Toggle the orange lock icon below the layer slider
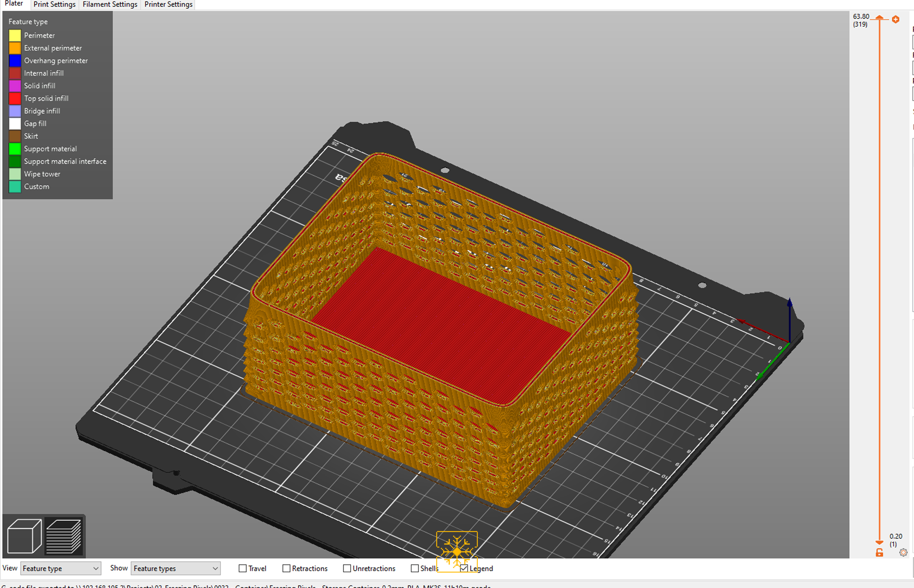 coord(879,553)
